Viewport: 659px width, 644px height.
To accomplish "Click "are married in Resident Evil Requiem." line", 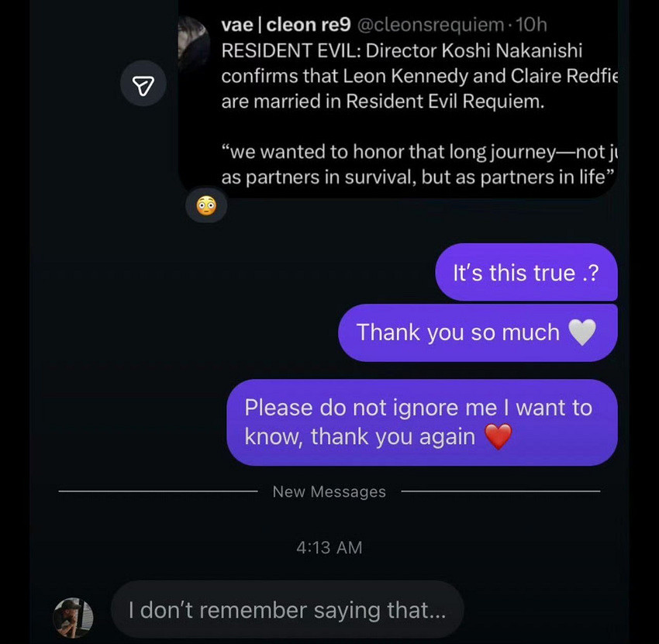I will pos(383,102).
